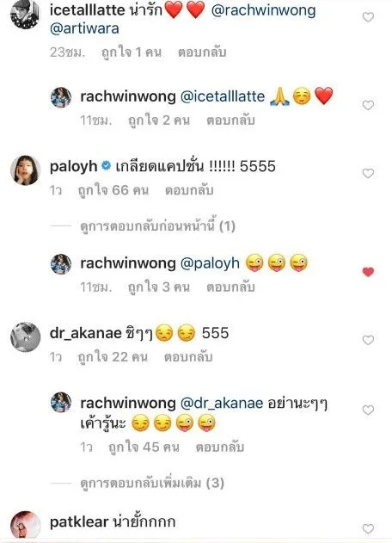Screen dimensions: 392x543
Task: Like rachwinwong's reply to @icetalllatte
Action: 368,105
